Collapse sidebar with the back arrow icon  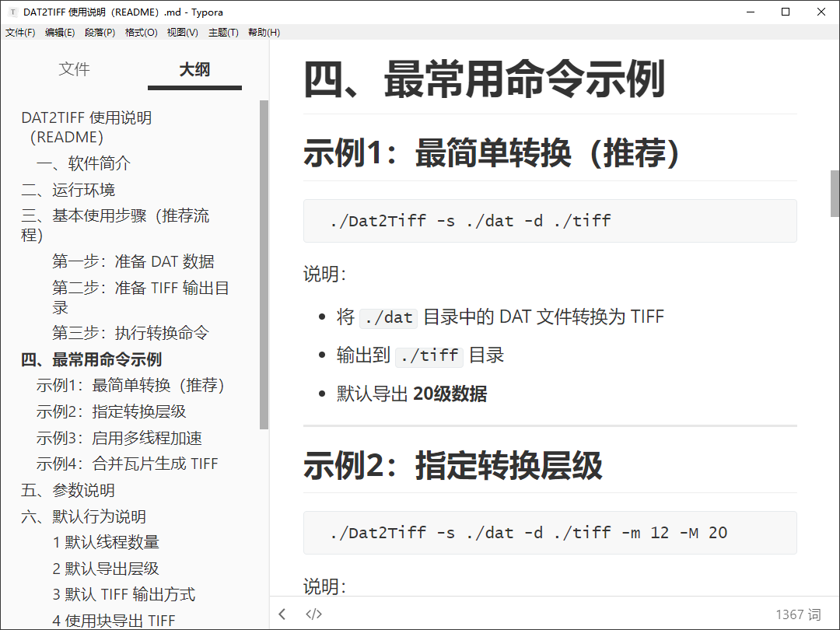point(282,614)
